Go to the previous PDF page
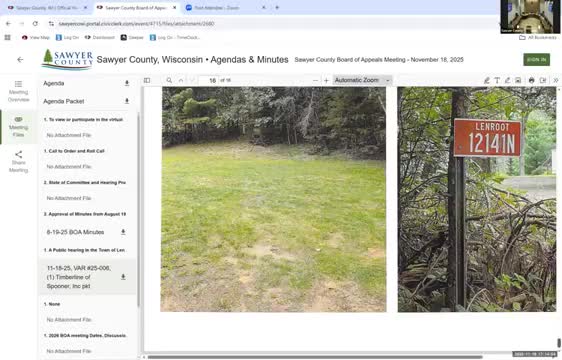The image size is (562, 360). click(181, 80)
